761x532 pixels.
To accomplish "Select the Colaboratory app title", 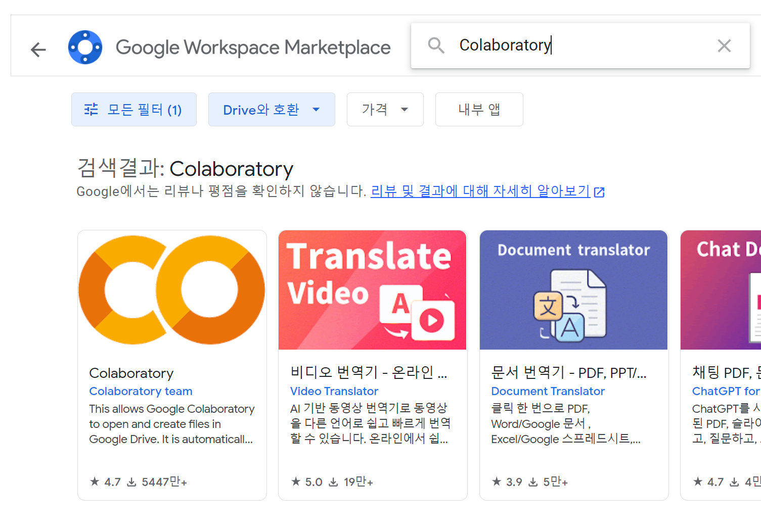I will pyautogui.click(x=131, y=373).
